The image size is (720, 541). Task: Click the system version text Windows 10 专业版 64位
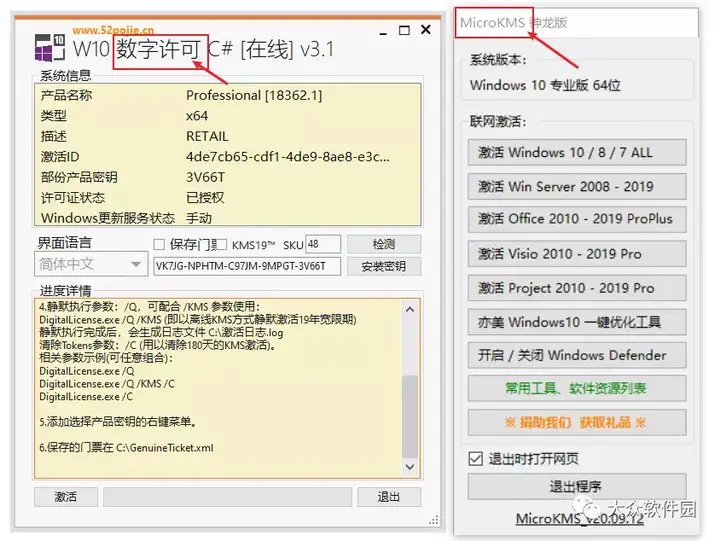click(x=545, y=85)
